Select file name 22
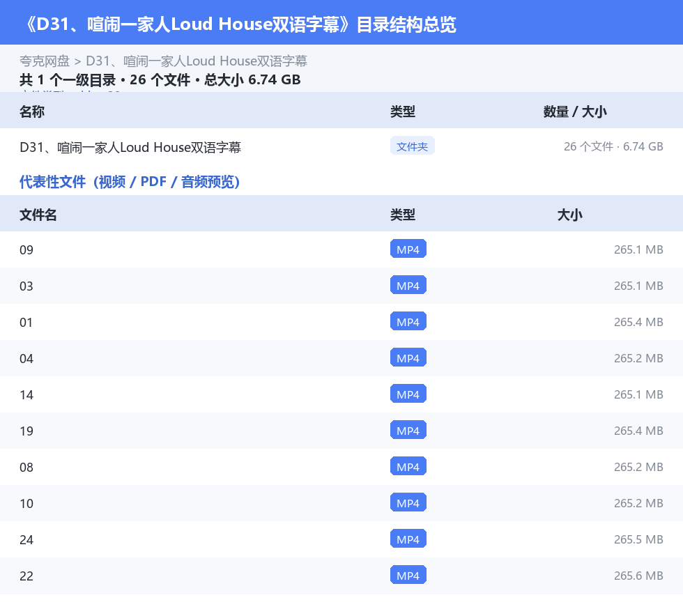The height and width of the screenshot is (616, 683). point(26,576)
